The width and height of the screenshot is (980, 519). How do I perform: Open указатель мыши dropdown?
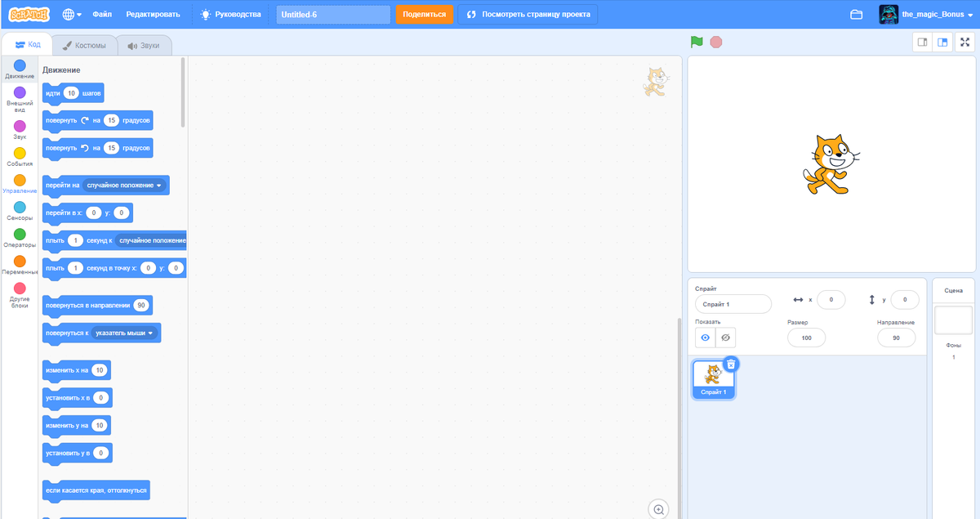pos(124,333)
